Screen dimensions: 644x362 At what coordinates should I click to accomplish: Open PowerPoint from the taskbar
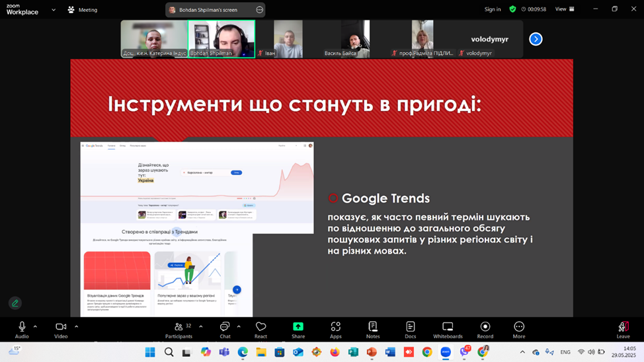[372, 352]
